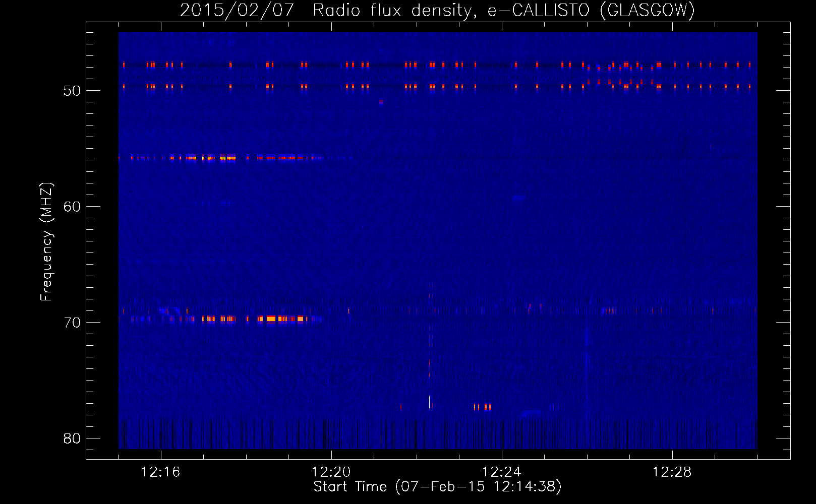The image size is (816, 504).
Task: Click the 50 frequency tick label
Action: pyautogui.click(x=72, y=91)
